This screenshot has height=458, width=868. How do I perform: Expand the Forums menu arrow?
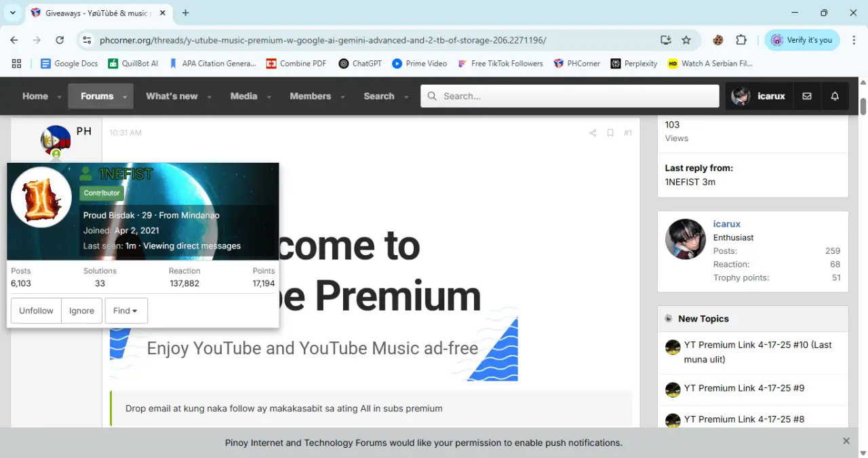point(125,97)
